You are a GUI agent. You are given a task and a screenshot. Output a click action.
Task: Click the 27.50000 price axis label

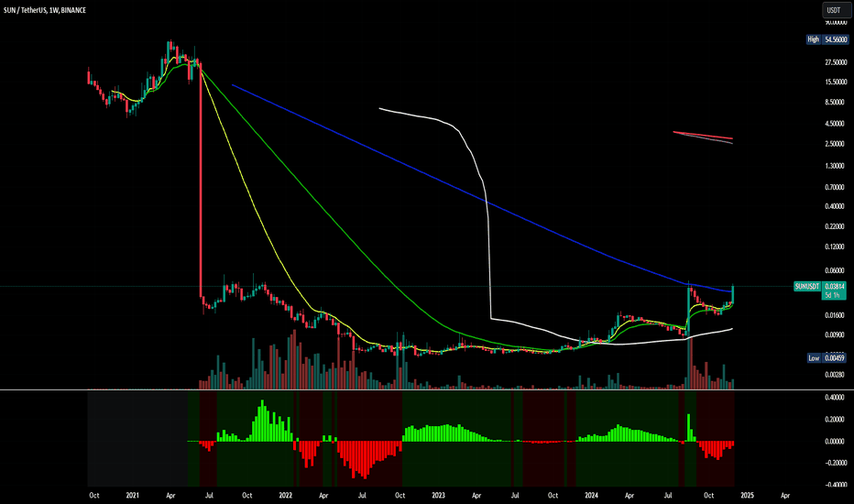point(836,62)
